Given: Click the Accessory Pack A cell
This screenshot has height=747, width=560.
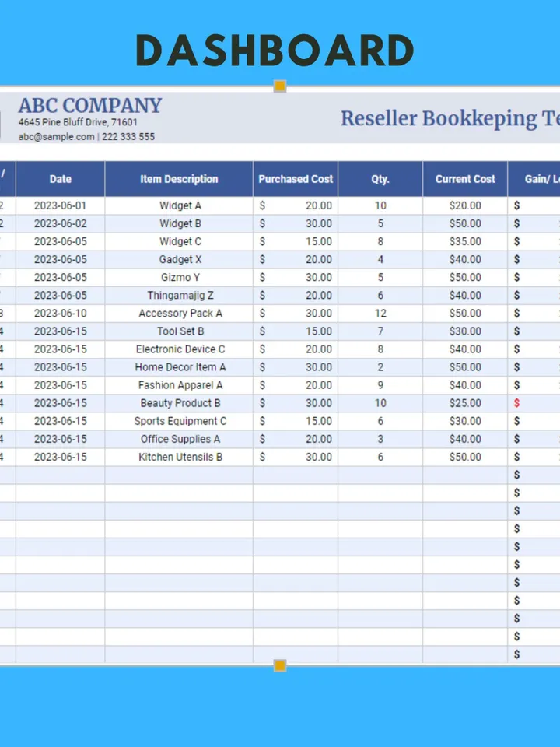Looking at the screenshot, I should 180,314.
